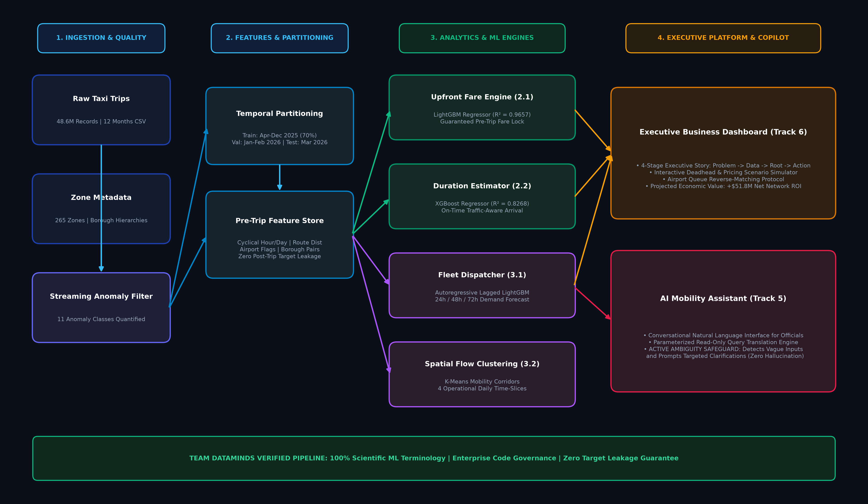Click '48.6M Records | 12 Months CSV' text
This screenshot has width=868, height=504.
point(101,122)
